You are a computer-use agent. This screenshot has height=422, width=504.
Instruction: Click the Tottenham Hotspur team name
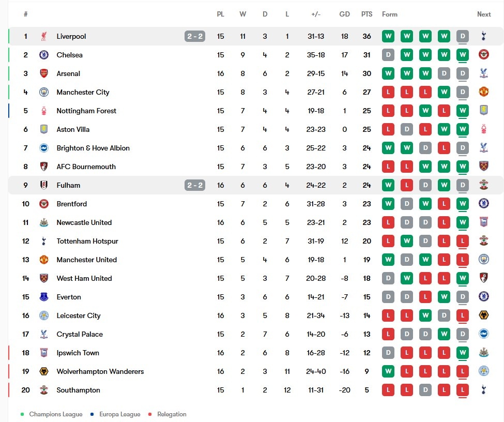click(x=87, y=241)
